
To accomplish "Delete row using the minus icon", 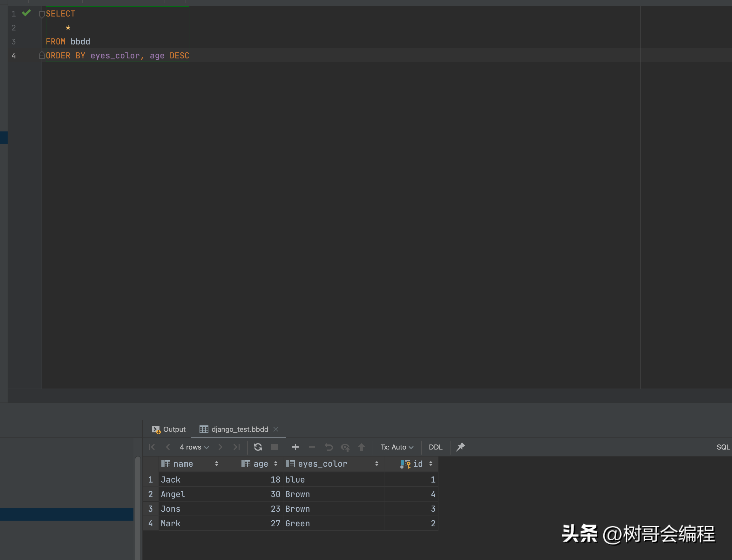I will point(312,447).
